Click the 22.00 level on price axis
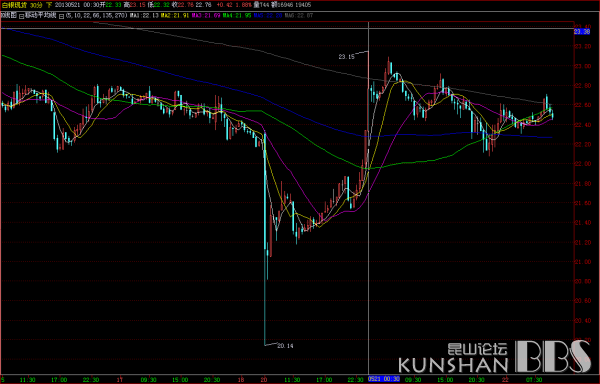This screenshot has height=384, width=600. (x=583, y=164)
